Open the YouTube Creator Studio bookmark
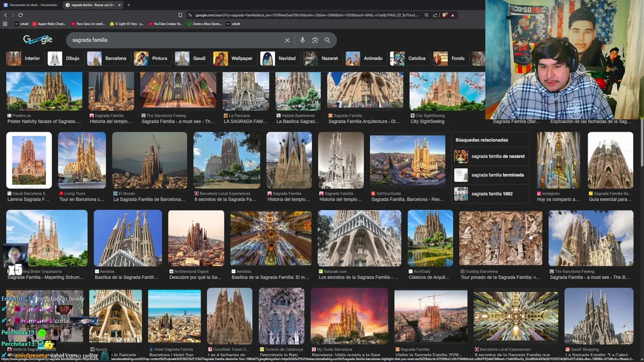 (165, 24)
